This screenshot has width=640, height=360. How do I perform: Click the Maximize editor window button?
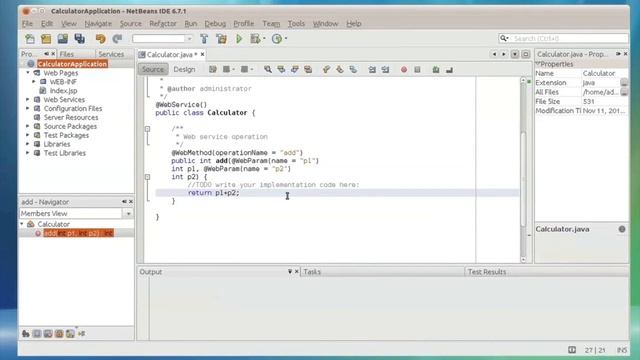coord(525,54)
